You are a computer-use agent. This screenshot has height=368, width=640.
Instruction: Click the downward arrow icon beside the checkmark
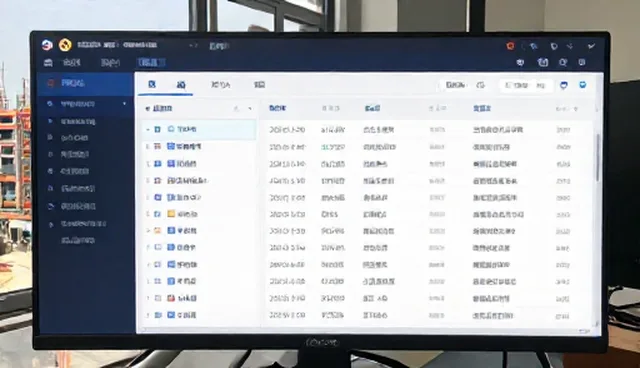point(570,47)
